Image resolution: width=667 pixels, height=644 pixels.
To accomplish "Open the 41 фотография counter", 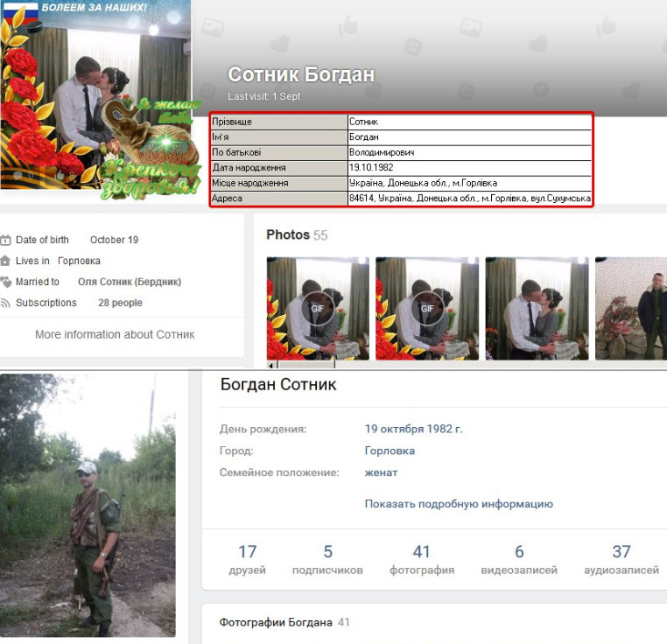I will click(x=422, y=560).
